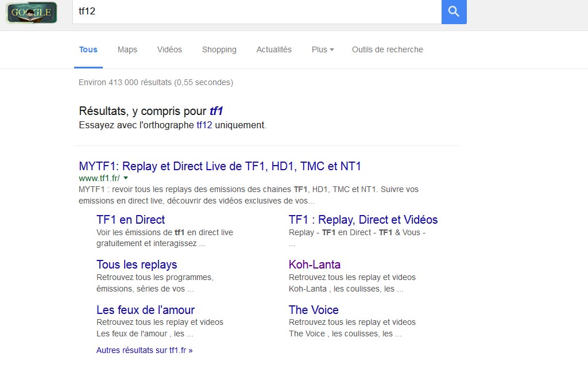This screenshot has width=588, height=368.
Task: Switch to the Maps tab
Action: 127,49
